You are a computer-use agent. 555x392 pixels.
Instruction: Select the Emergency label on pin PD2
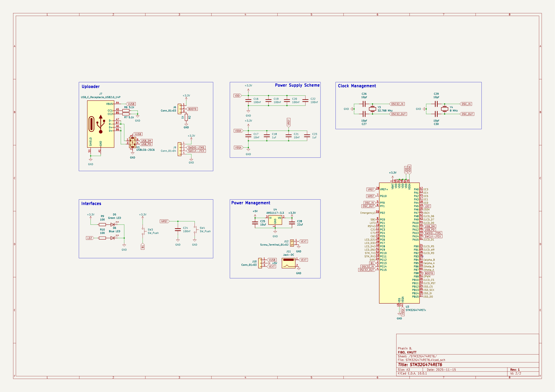point(368,213)
